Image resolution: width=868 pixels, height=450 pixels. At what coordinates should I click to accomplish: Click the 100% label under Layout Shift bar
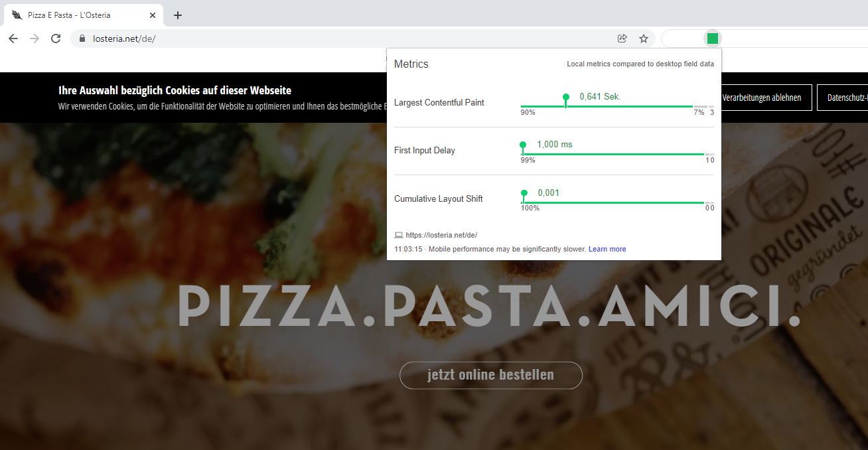tap(530, 208)
